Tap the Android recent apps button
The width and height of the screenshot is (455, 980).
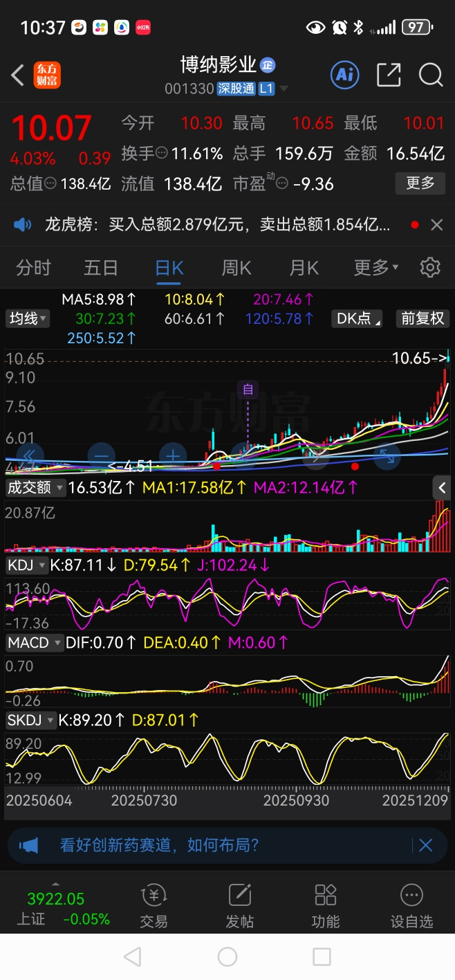pos(322,957)
